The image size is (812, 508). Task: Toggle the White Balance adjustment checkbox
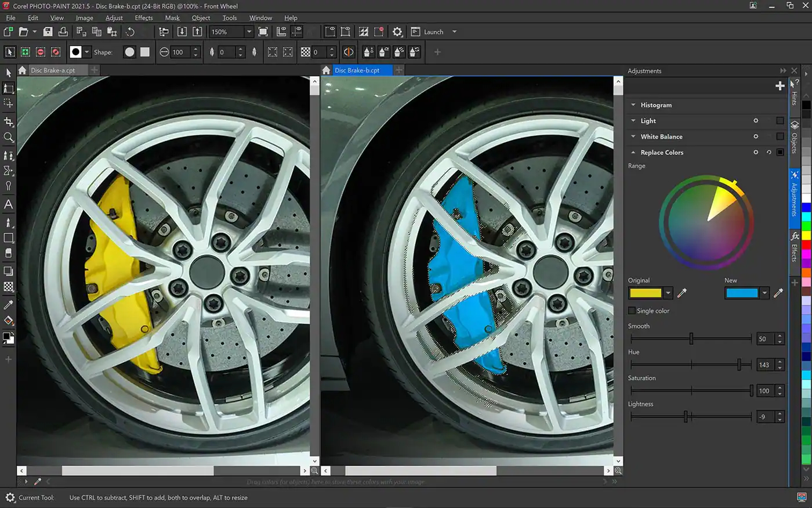coord(779,136)
